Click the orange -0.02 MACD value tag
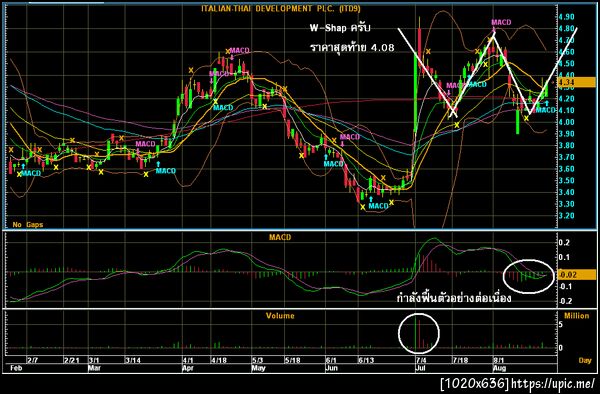Viewport: 600px width, 394px height. [x=577, y=274]
